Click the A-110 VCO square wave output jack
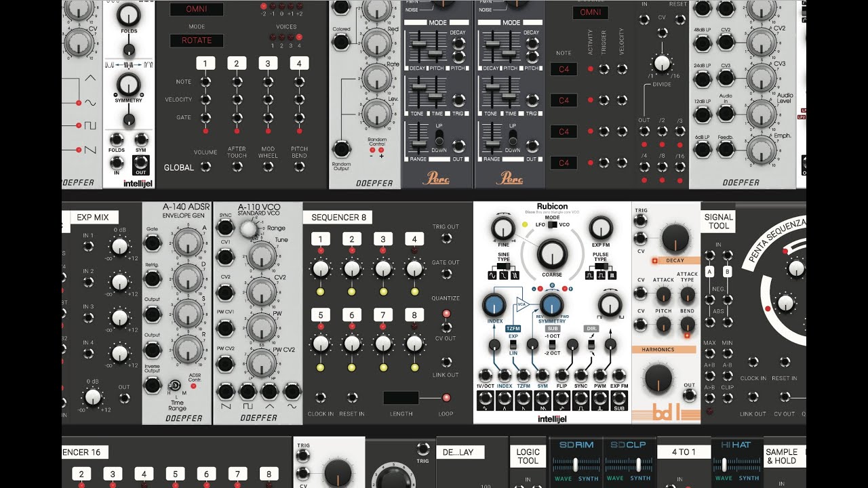 tap(248, 391)
